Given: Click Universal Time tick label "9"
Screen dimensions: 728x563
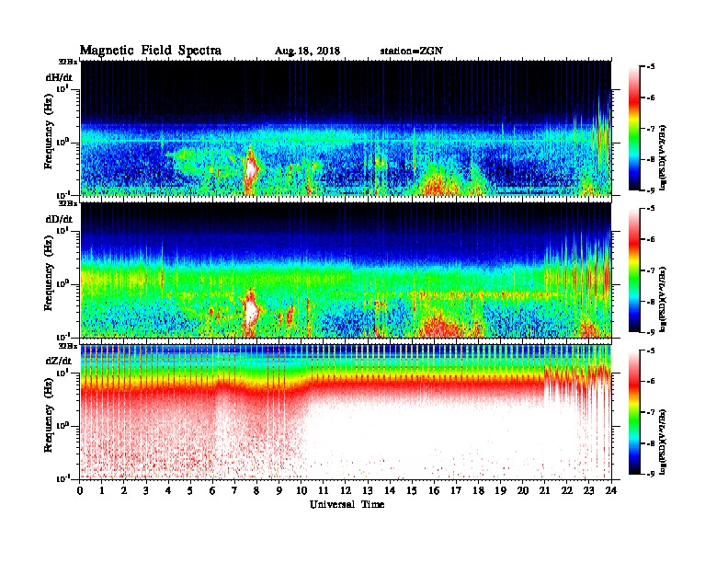Looking at the screenshot, I should 279,490.
